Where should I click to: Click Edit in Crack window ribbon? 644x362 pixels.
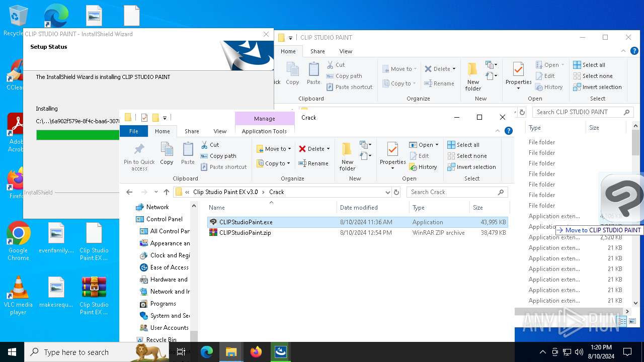click(419, 156)
